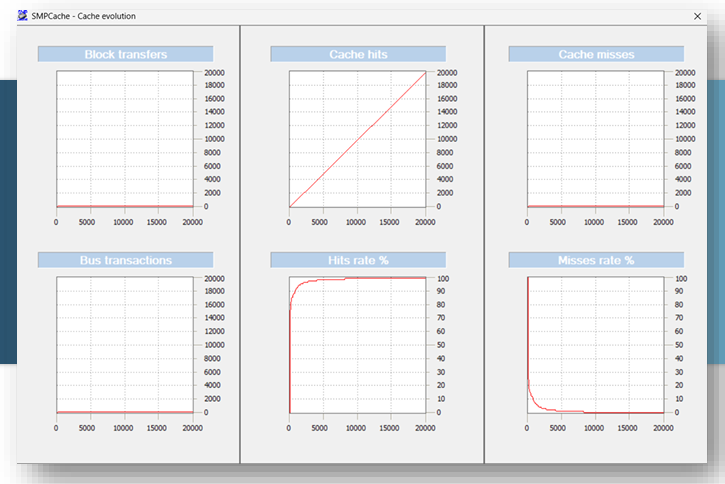Click the Block transfers panel header
Screen dimensions: 725x484
coord(125,54)
